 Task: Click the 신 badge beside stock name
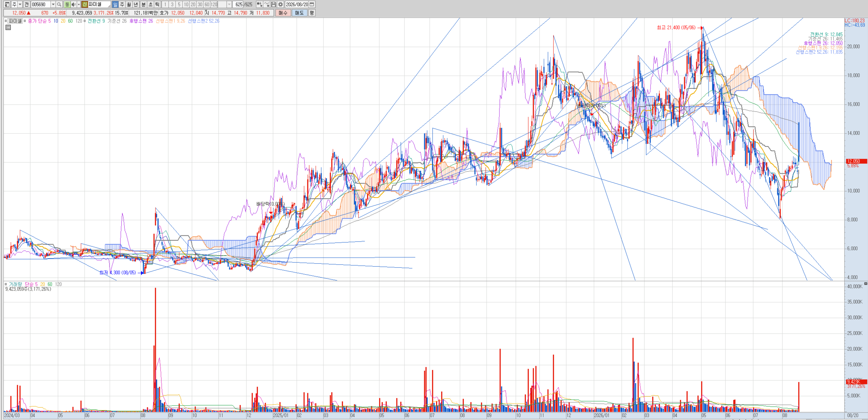tap(84, 4)
